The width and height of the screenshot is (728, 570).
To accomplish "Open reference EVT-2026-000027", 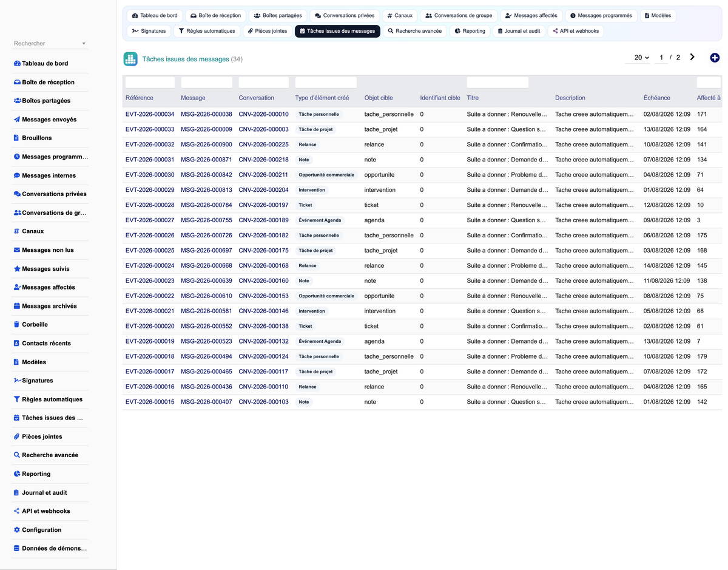I will coord(150,220).
